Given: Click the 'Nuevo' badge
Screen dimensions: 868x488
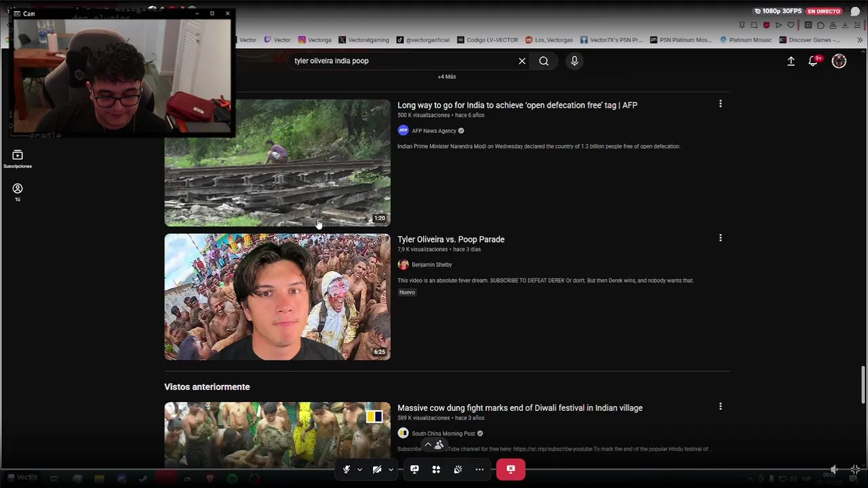Looking at the screenshot, I should tap(407, 292).
